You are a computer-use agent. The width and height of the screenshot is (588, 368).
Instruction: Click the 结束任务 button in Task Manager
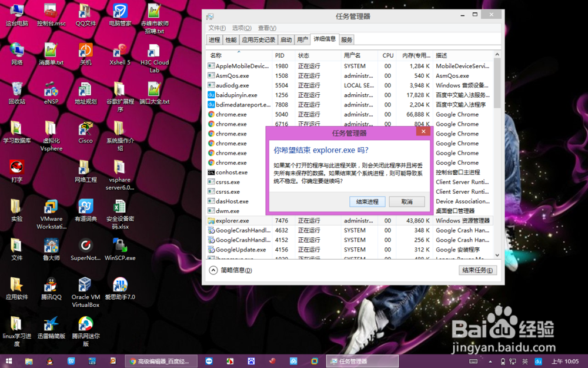tap(477, 270)
